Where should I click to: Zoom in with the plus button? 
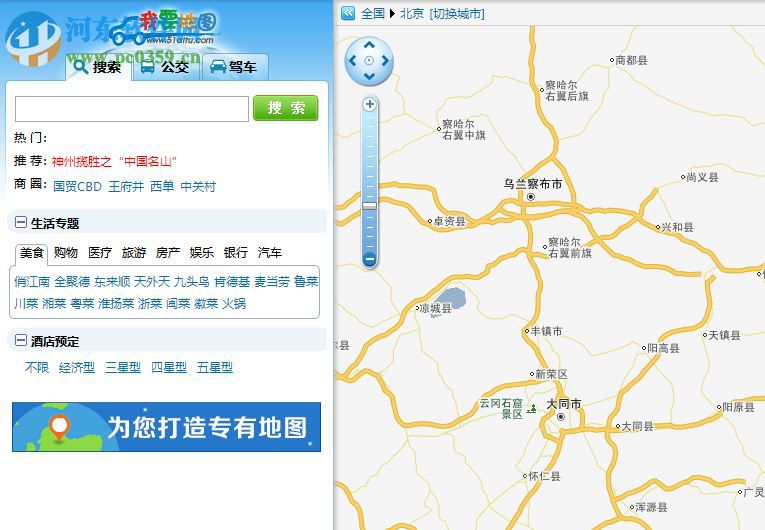(369, 104)
